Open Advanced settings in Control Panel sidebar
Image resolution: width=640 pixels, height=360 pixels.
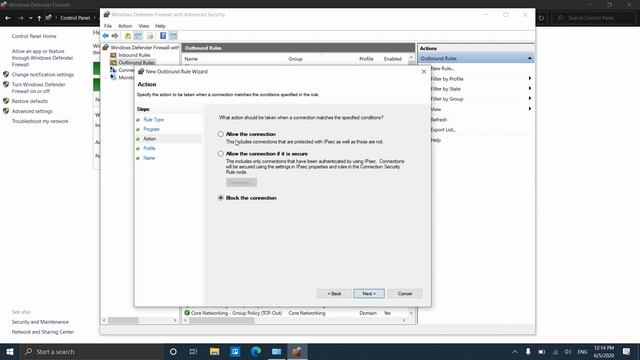pos(32,111)
